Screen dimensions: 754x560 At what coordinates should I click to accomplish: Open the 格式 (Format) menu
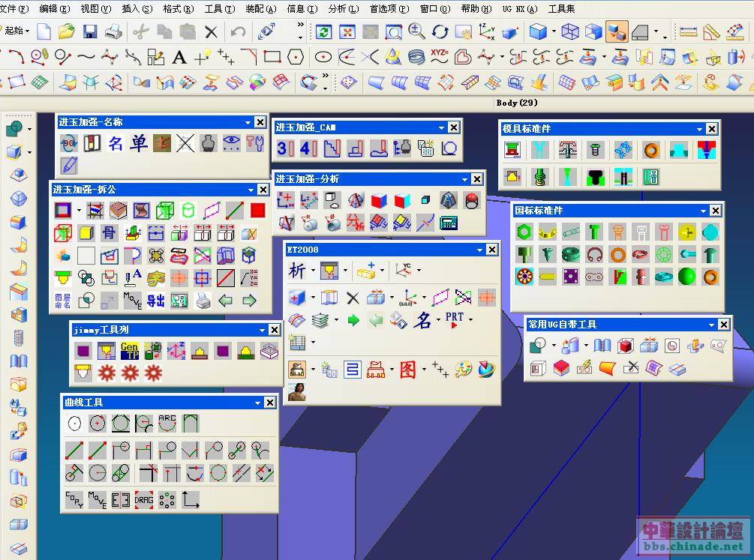tap(178, 9)
